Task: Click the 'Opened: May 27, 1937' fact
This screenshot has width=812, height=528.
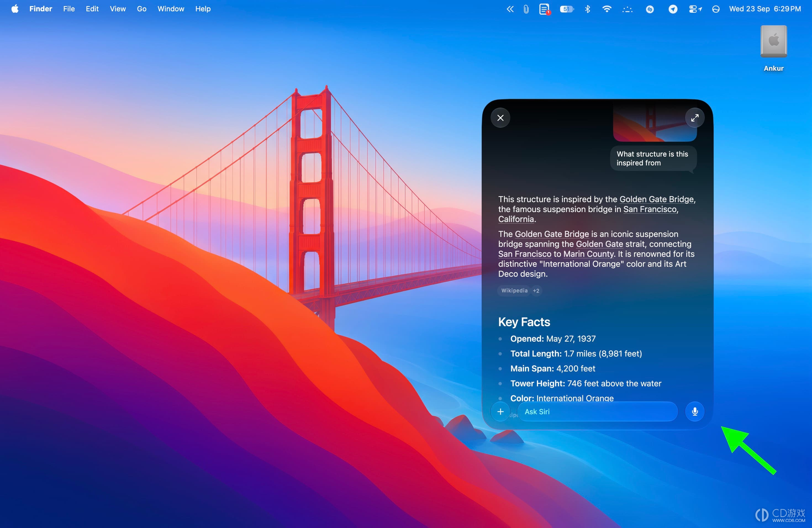Action: pyautogui.click(x=553, y=339)
